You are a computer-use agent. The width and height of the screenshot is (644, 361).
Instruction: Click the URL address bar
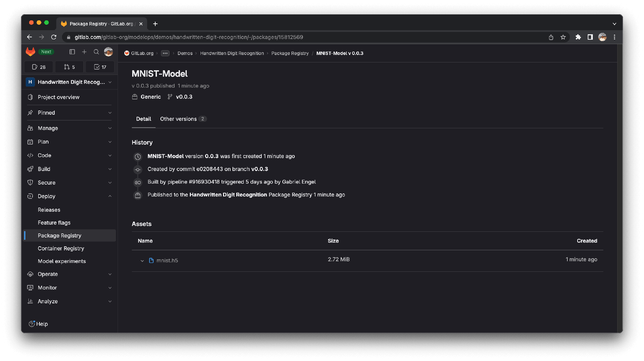tap(305, 37)
